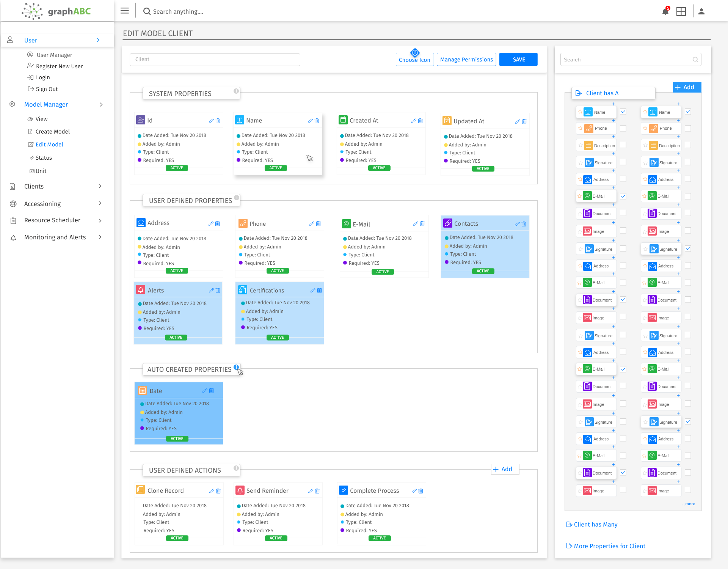Expand the User sidebar section chevron
This screenshot has width=728, height=569.
pos(98,40)
